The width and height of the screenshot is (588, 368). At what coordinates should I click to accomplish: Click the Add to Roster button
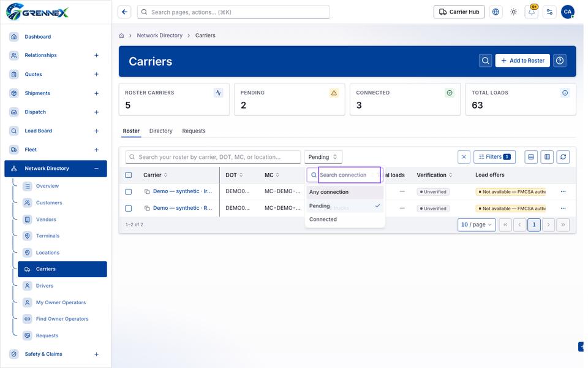click(522, 61)
